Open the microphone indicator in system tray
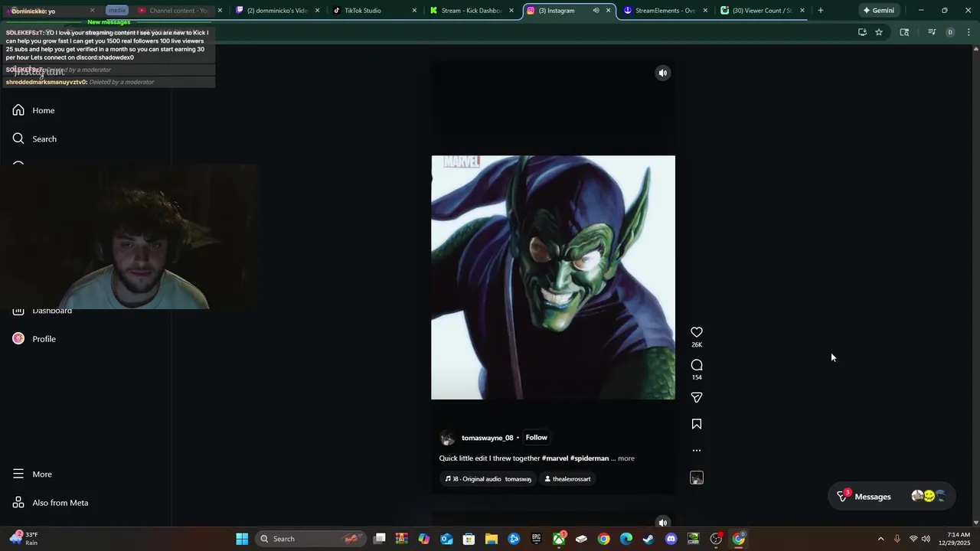Viewport: 980px width, 551px height. tap(897, 539)
